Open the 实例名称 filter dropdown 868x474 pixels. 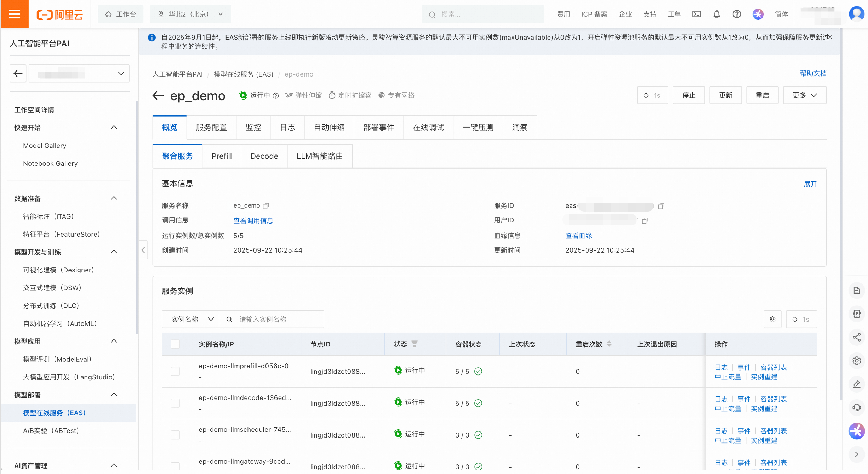tap(191, 319)
